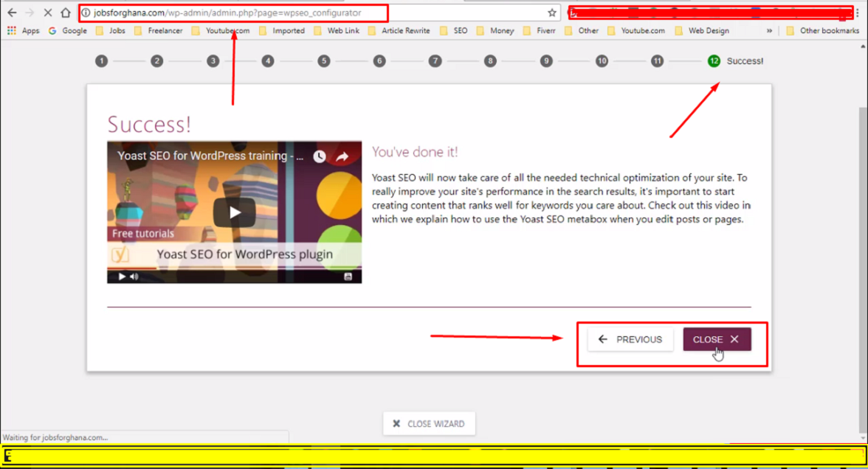The width and height of the screenshot is (868, 469).
Task: Click the browser back arrow
Action: (x=11, y=13)
